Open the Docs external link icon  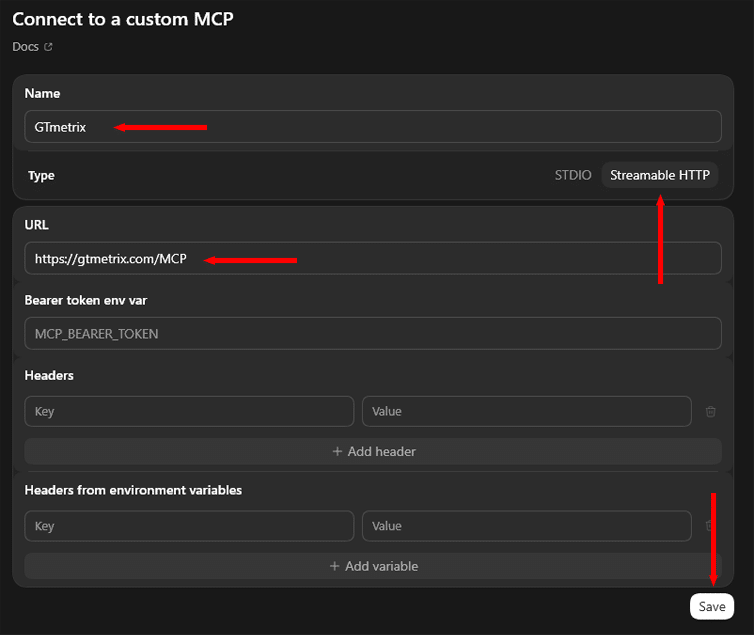pyautogui.click(x=48, y=47)
